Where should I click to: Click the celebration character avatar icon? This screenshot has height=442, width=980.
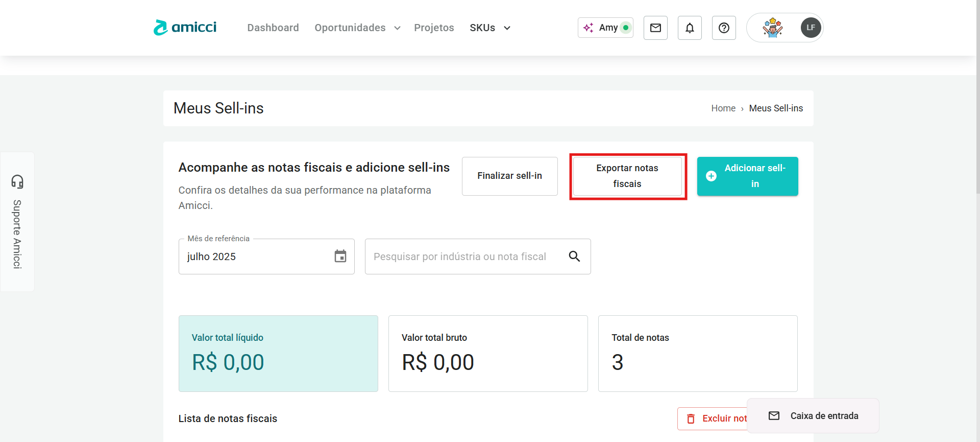point(772,28)
